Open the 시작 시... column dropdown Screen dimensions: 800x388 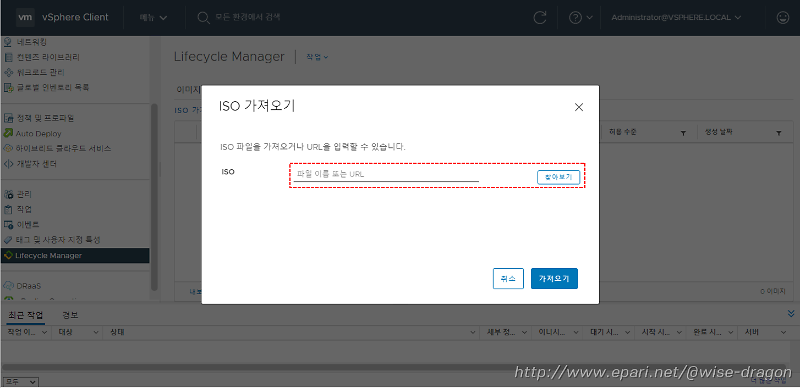pos(680,332)
